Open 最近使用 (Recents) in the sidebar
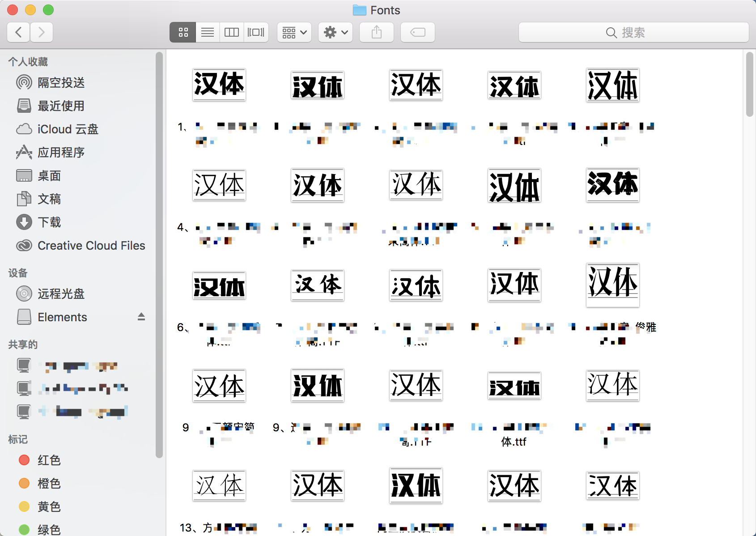 [x=60, y=106]
